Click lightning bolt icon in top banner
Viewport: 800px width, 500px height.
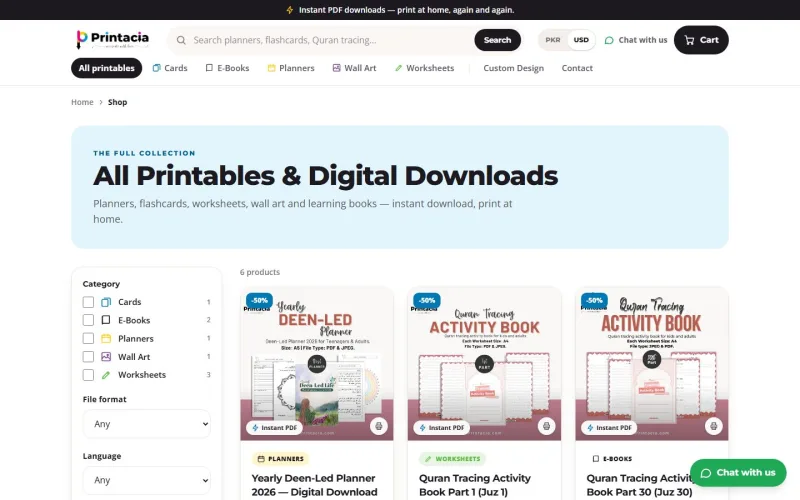coord(290,10)
